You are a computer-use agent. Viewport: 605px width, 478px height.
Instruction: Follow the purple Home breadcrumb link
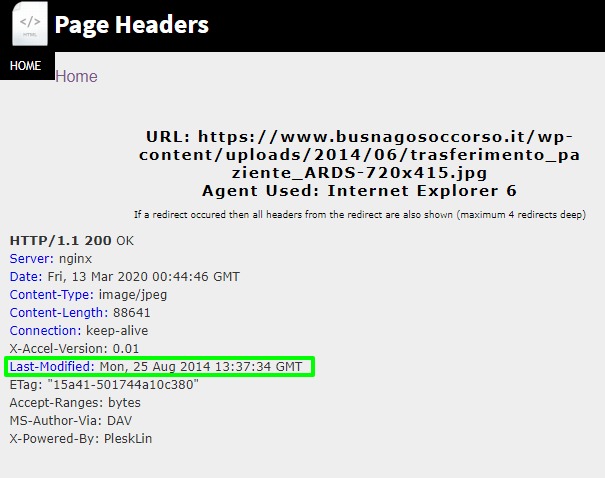[76, 76]
